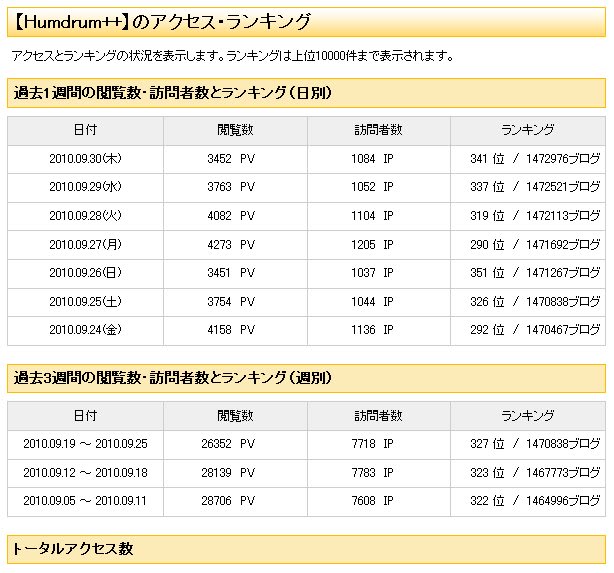614x573 pixels.
Task: Click the 3763 PV cell for 09.29
Action: tap(235, 188)
